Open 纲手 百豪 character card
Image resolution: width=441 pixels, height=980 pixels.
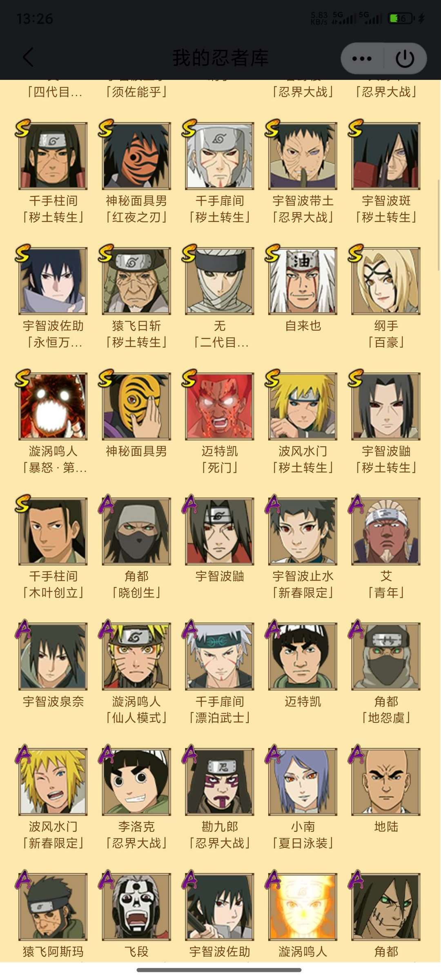point(386,281)
